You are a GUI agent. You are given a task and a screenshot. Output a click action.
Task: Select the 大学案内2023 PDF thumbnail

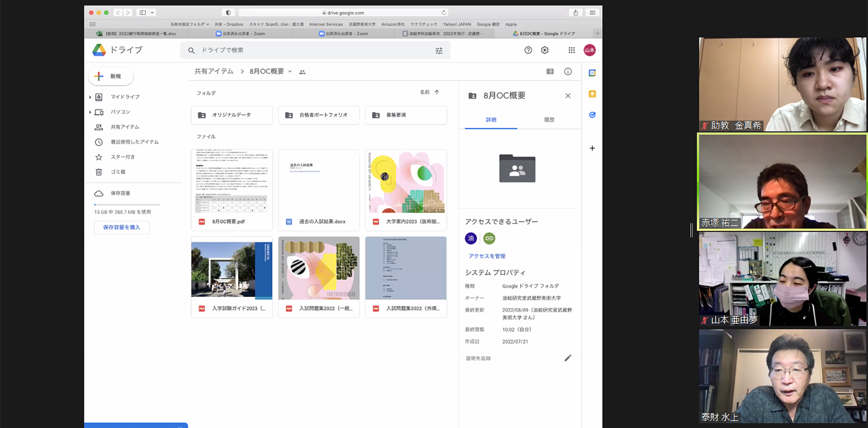(x=406, y=190)
